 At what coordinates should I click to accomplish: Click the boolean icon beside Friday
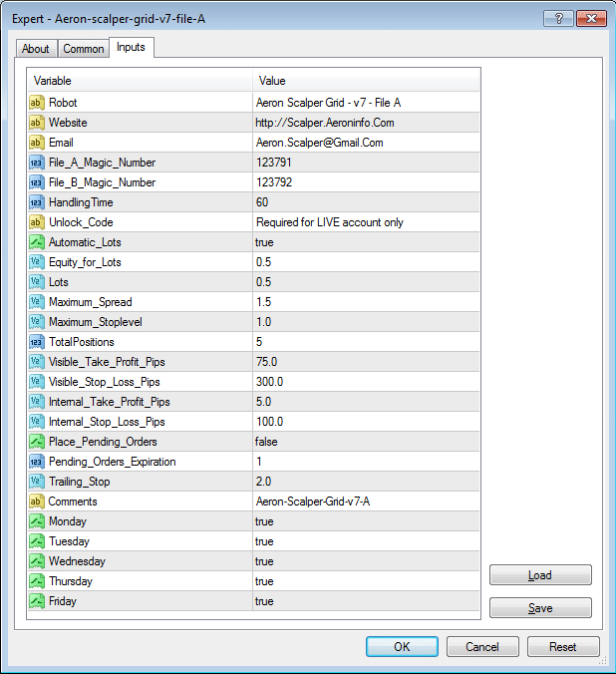tap(37, 601)
